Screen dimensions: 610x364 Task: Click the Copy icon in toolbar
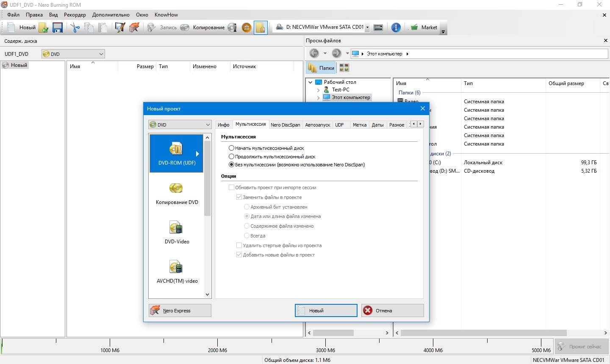[89, 28]
